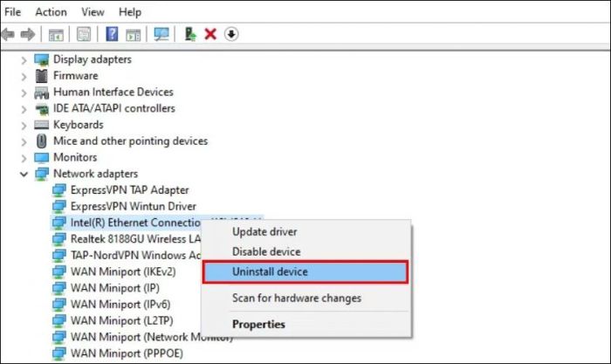Select Network adapters label

pyautogui.click(x=95, y=174)
